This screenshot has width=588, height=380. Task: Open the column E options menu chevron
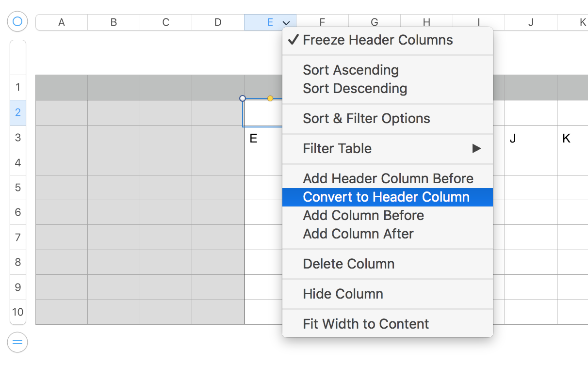click(x=286, y=22)
